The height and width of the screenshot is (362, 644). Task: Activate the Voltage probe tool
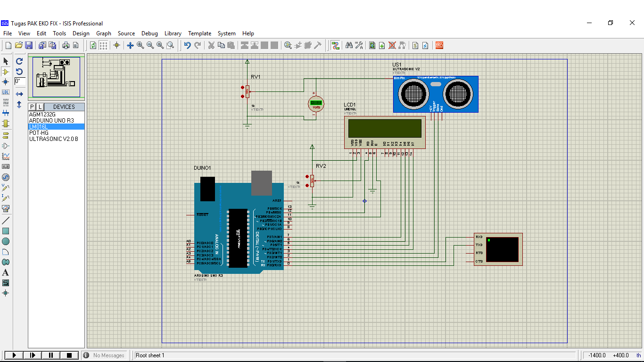point(6,188)
